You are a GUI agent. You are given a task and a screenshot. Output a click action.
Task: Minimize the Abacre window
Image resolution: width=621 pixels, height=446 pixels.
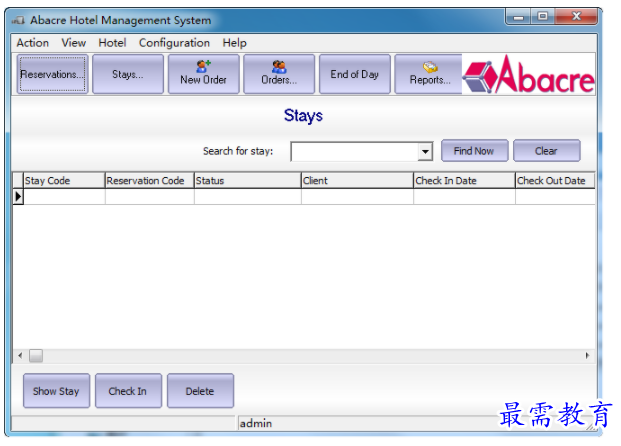pos(518,17)
